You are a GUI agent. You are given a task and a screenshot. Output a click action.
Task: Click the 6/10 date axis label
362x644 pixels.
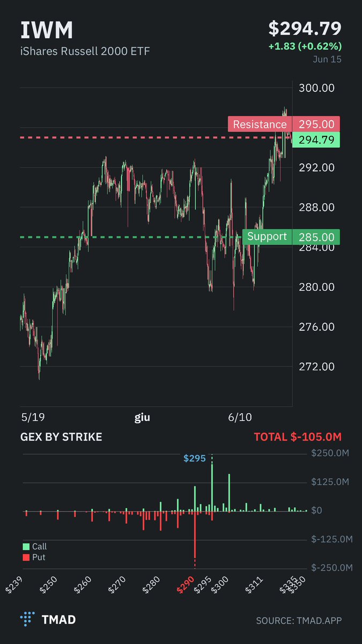point(239,418)
